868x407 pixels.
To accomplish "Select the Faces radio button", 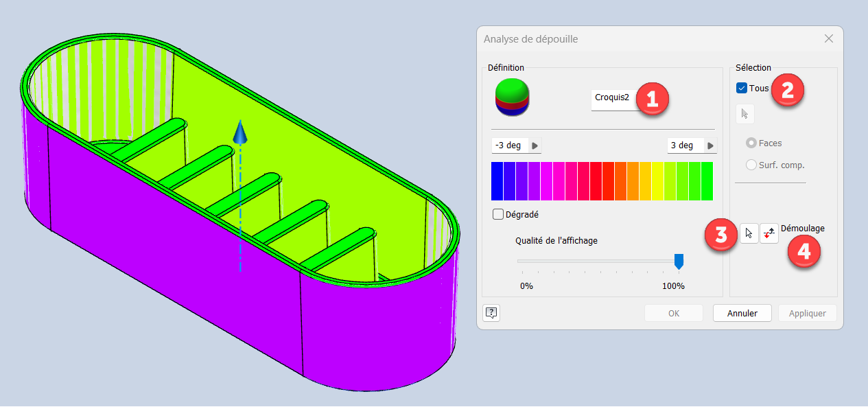I will coord(751,143).
